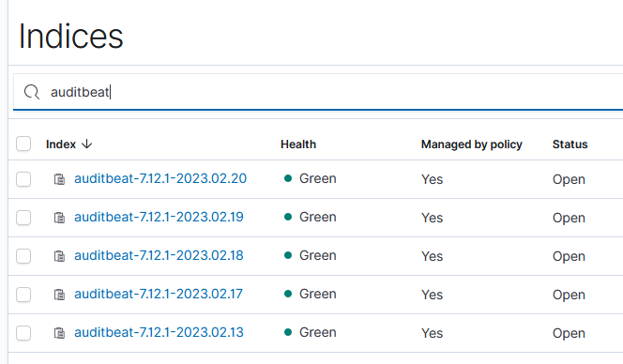Sort by Managed by policy column
623x364 pixels.
[472, 144]
